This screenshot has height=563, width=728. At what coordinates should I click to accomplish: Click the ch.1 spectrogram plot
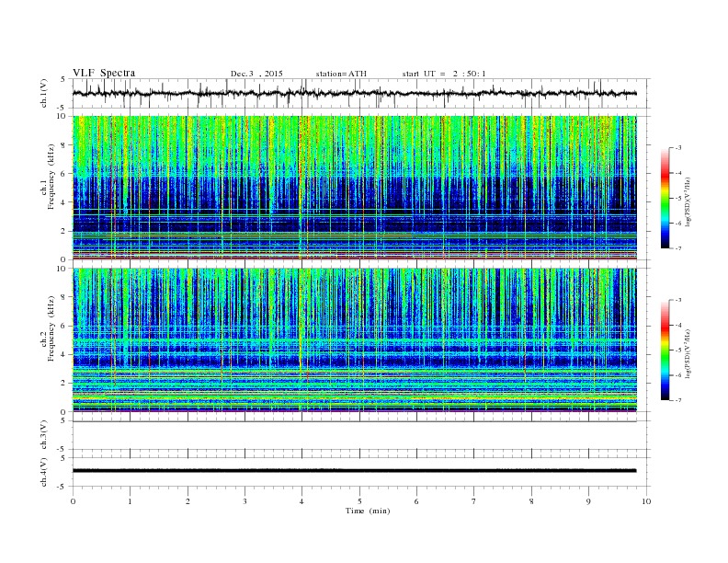tap(354, 187)
